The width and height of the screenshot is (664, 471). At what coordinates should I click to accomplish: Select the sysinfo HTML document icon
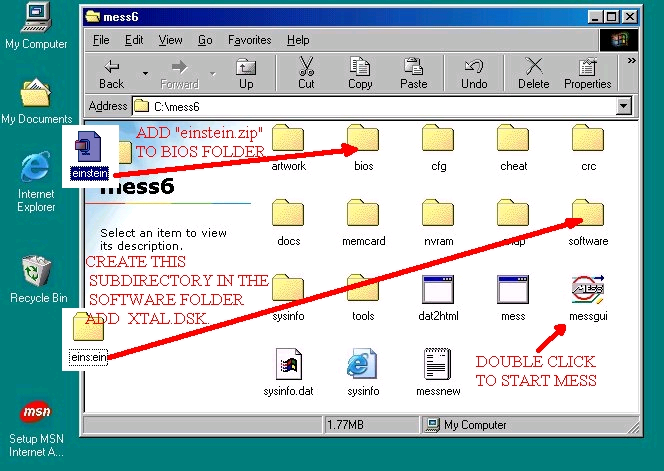[x=363, y=372]
